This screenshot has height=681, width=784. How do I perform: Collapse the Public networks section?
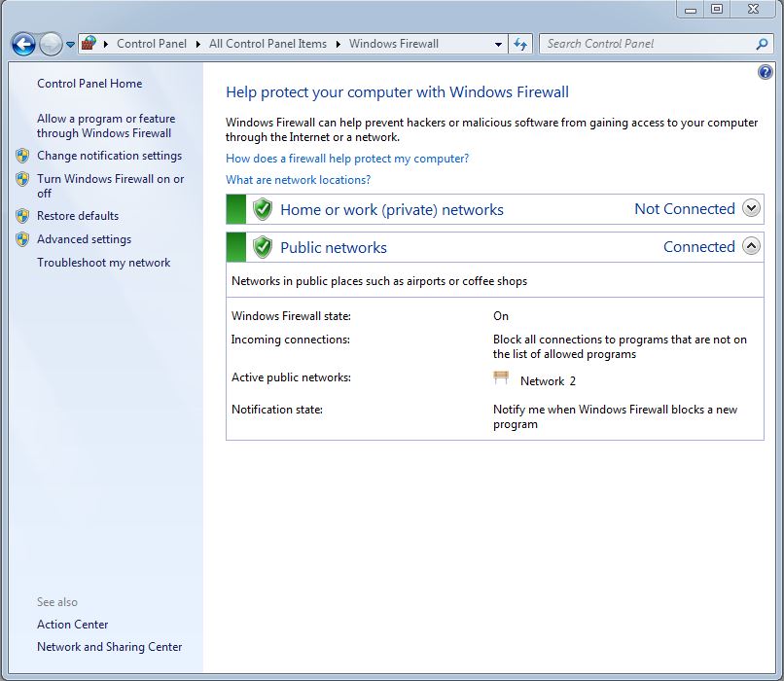click(751, 245)
